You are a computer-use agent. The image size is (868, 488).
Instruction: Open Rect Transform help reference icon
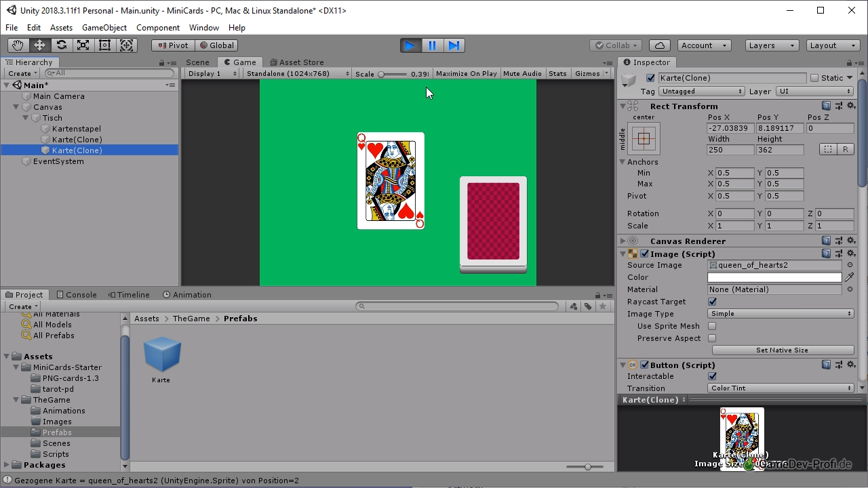tap(826, 106)
